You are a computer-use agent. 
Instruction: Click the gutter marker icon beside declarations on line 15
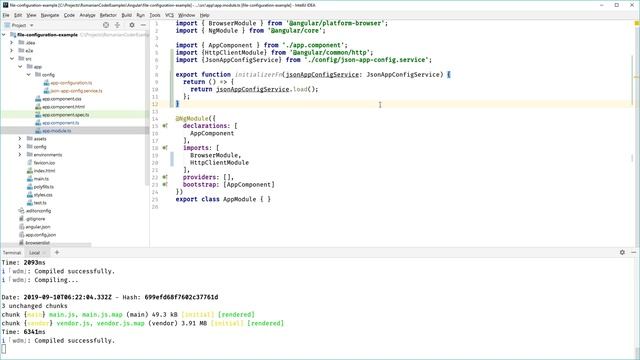tap(165, 126)
